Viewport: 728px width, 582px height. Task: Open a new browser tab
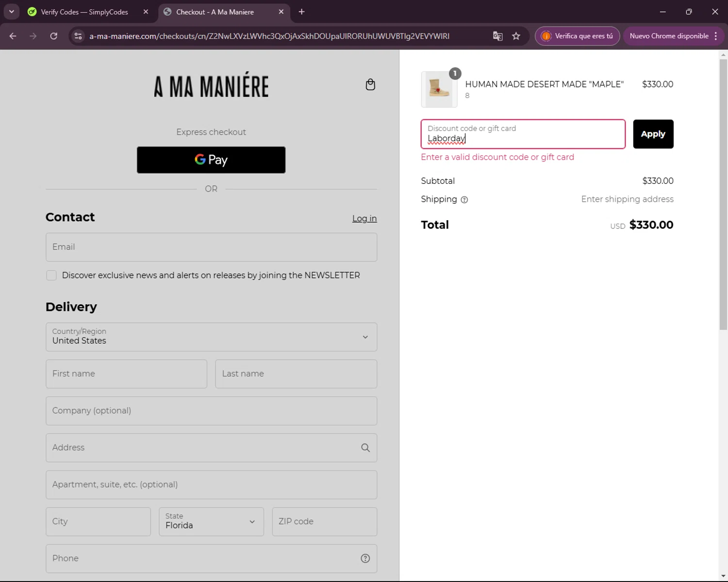(301, 12)
